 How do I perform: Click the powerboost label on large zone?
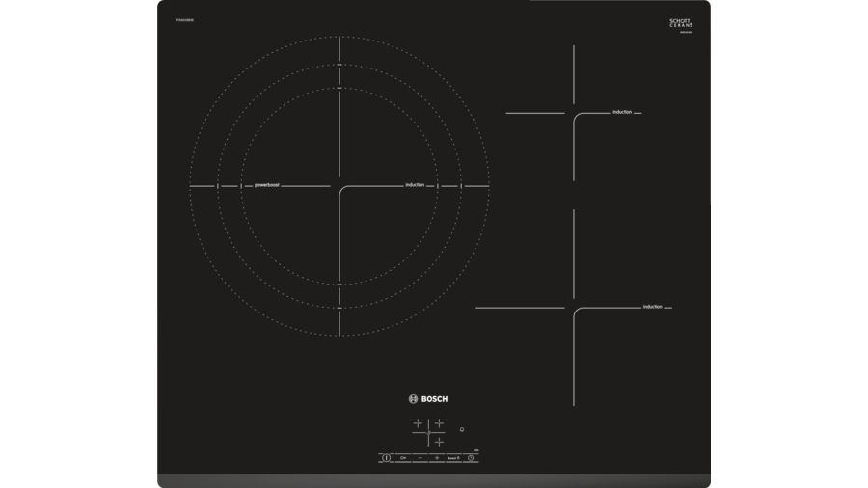tap(267, 185)
